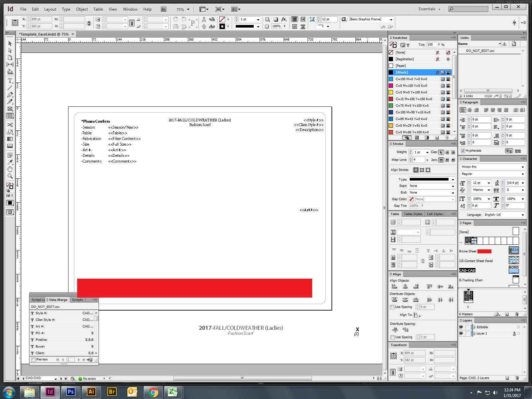
Task: Select the Pen tool
Action: (10, 95)
